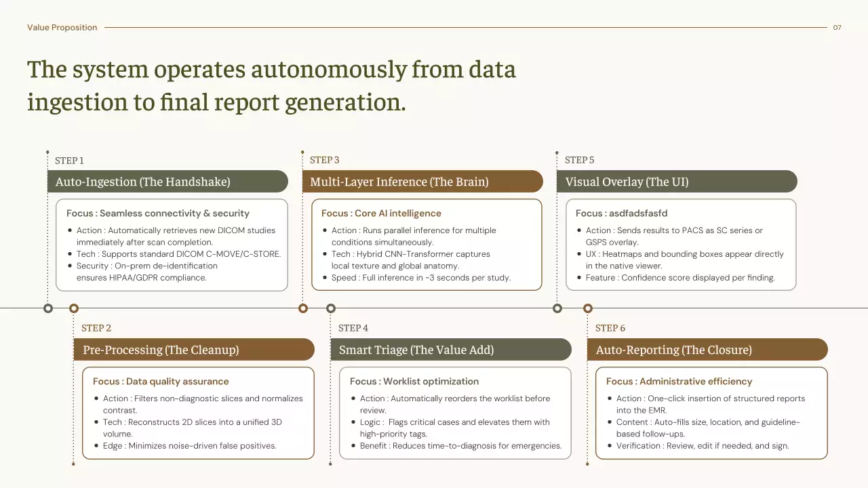Select the Pre-Processing (The Cleanup) header
Image resolution: width=868 pixels, height=488 pixels.
point(194,350)
